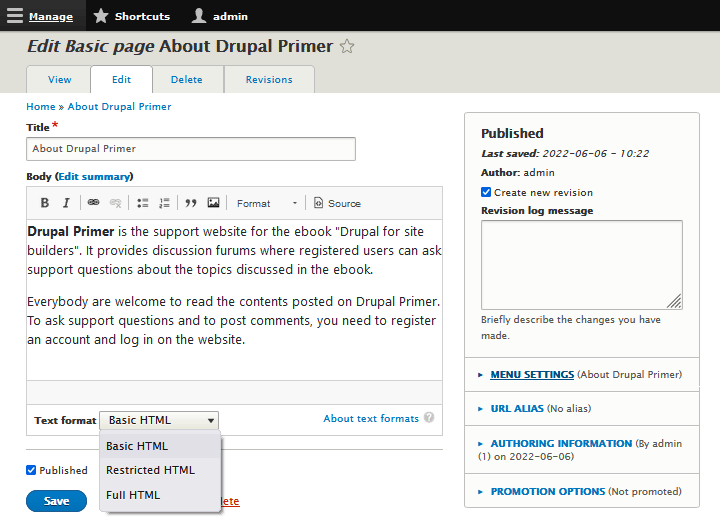Expand Promotion Options section
This screenshot has width=720, height=517.
coord(547,492)
